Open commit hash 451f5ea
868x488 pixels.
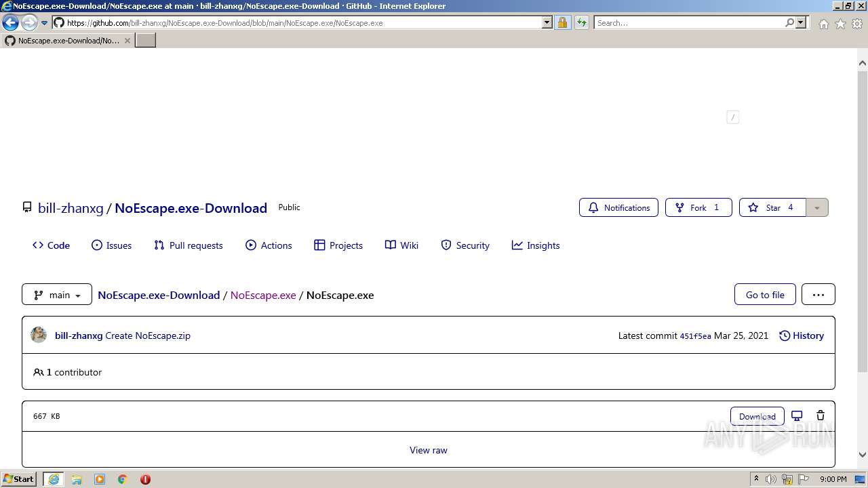(695, 336)
